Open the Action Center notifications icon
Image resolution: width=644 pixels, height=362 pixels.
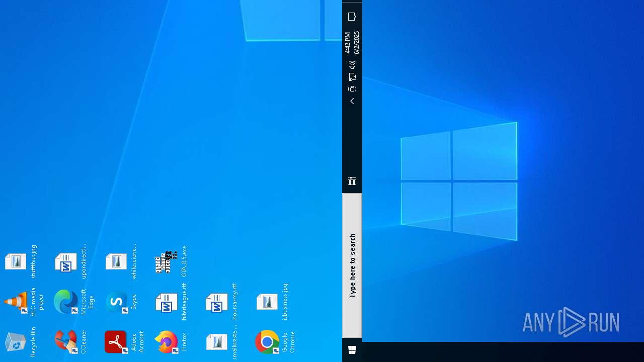tap(352, 17)
